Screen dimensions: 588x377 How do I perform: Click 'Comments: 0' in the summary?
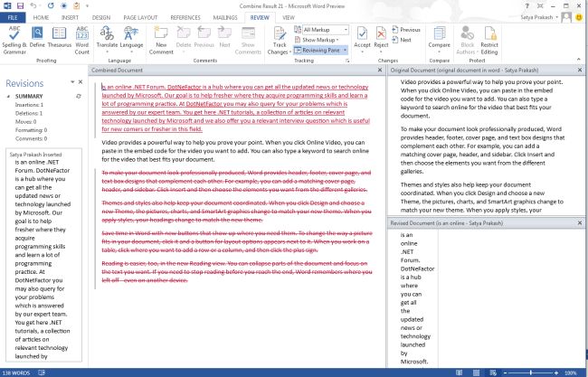[x=31, y=138]
